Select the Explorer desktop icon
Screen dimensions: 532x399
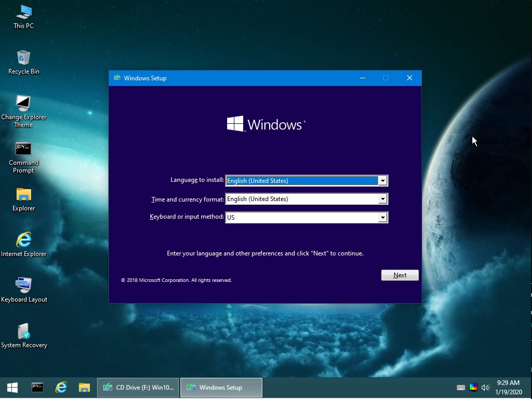pos(23,199)
